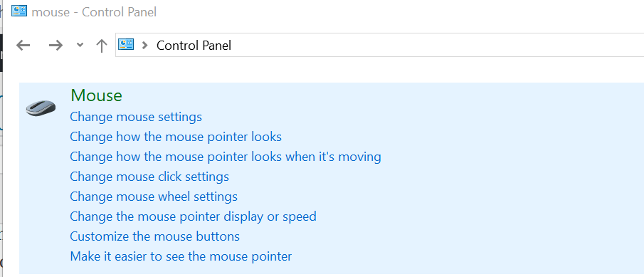Select pointer looks when it's moving link
644x277 pixels.
click(226, 157)
